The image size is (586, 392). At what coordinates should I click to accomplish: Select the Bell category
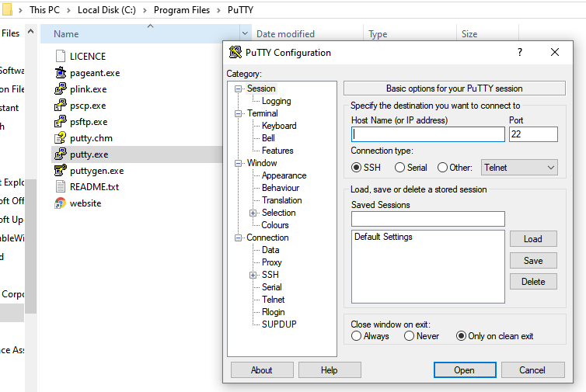[268, 138]
